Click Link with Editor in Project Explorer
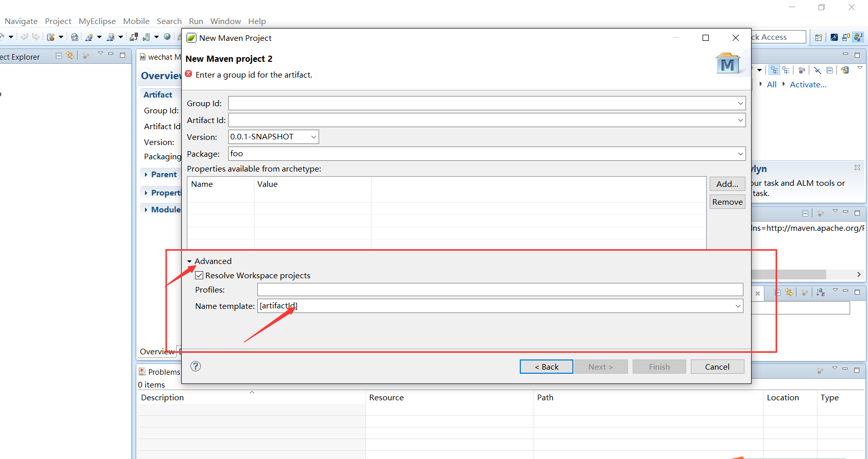 70,55
